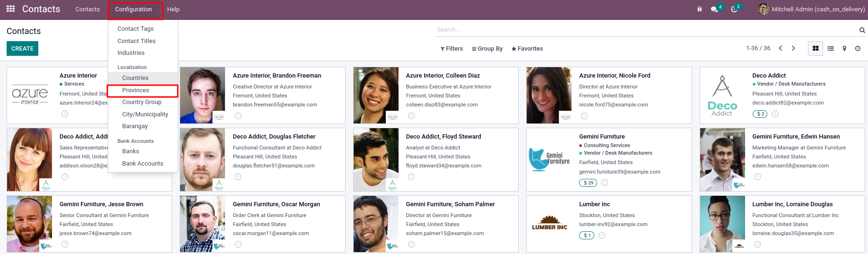This screenshot has height=254, width=868.
Task: Open the conversations chat icon
Action: click(714, 9)
